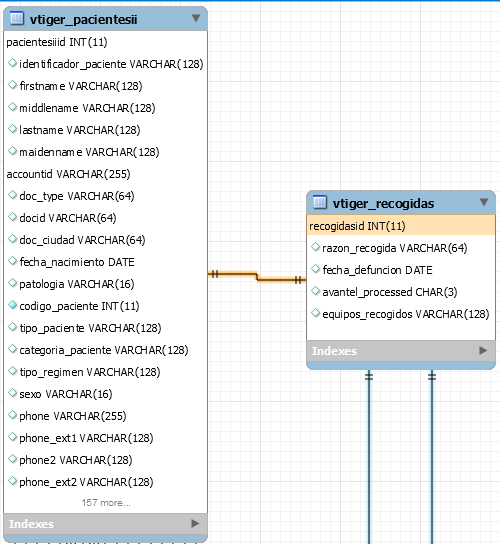This screenshot has width=500, height=544.
Task: Click diamond icon beside avantel_processed column
Action: pyautogui.click(x=315, y=291)
